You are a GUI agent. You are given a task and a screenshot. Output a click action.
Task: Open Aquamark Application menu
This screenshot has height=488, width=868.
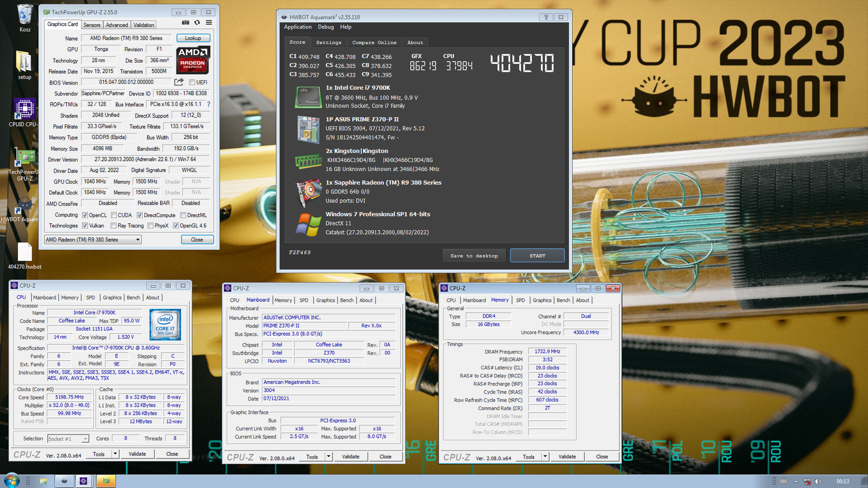[298, 27]
